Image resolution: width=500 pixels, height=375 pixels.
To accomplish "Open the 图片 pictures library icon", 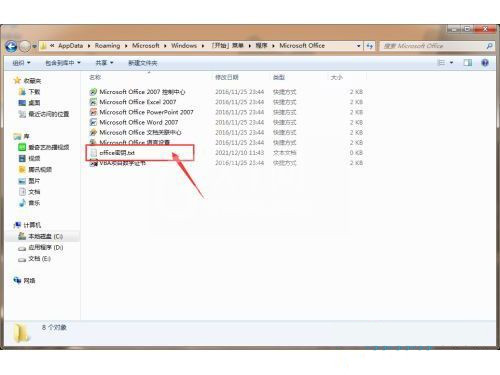I will coord(22,181).
